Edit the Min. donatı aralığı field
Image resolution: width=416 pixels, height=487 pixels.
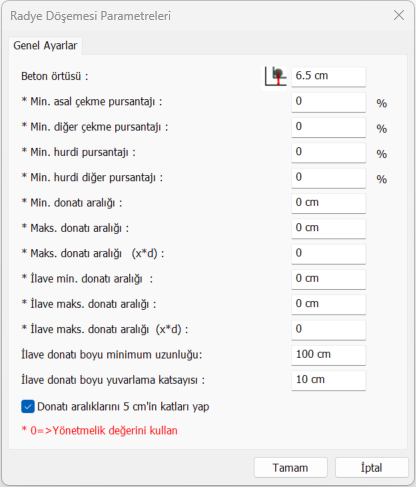[329, 203]
